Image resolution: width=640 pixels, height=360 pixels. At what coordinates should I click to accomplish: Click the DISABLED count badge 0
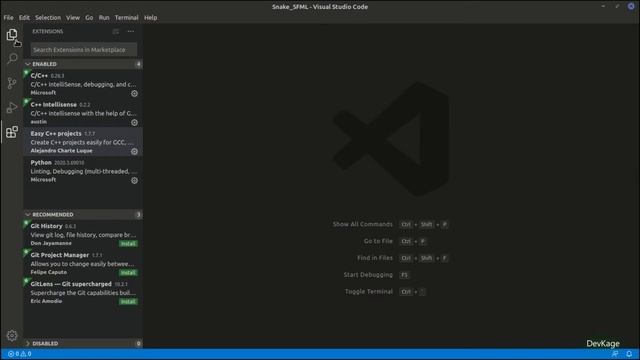[138, 344]
